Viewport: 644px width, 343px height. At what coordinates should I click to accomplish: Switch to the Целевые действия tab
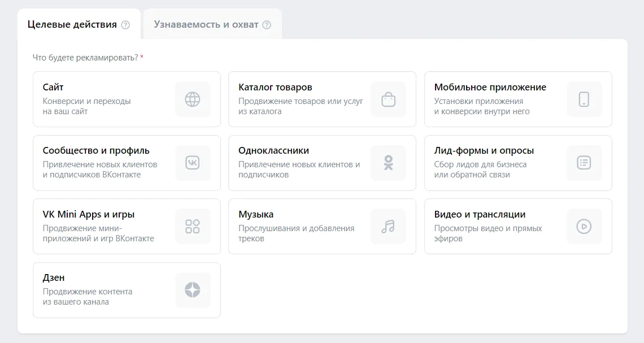[79, 24]
